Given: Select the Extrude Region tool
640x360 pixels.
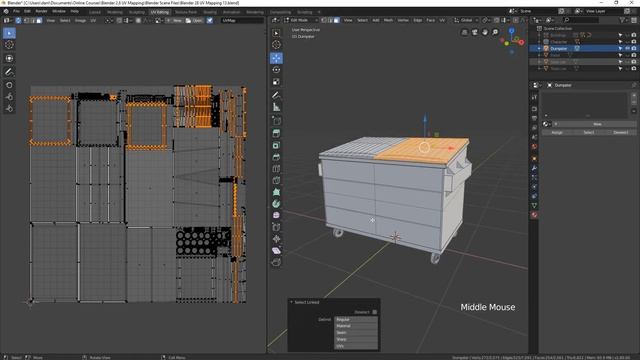Looking at the screenshot, I should click(x=276, y=133).
